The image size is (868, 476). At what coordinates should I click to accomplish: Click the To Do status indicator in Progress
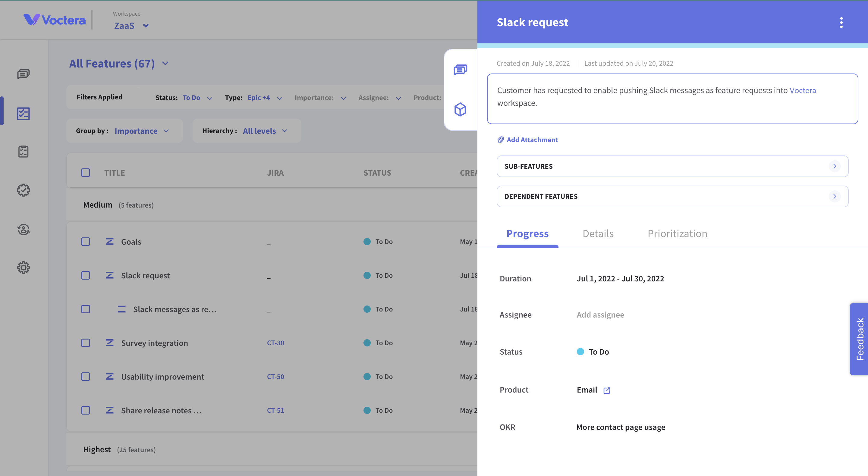pyautogui.click(x=593, y=352)
